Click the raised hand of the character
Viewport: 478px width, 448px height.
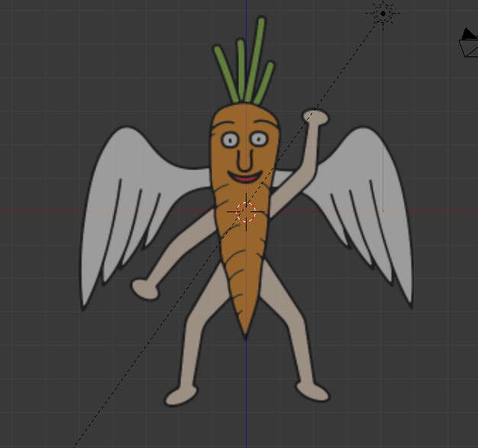[x=315, y=117]
